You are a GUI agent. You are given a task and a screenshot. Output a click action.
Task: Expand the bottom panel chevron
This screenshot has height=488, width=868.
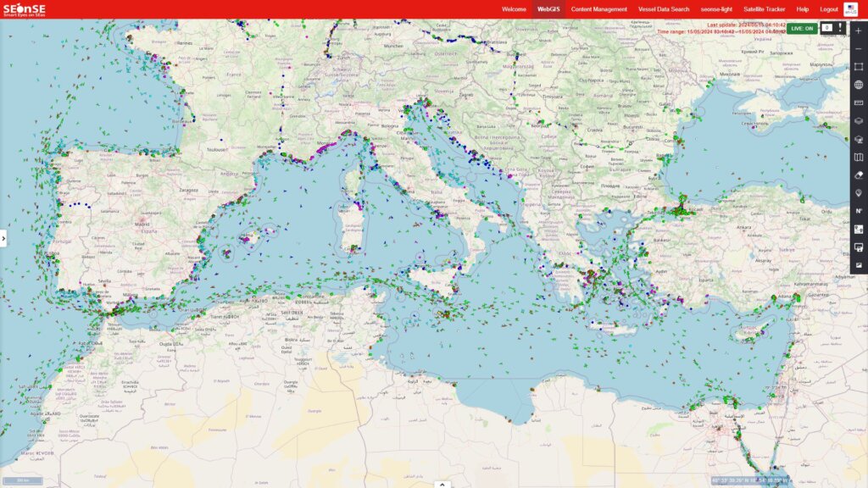[x=441, y=484]
